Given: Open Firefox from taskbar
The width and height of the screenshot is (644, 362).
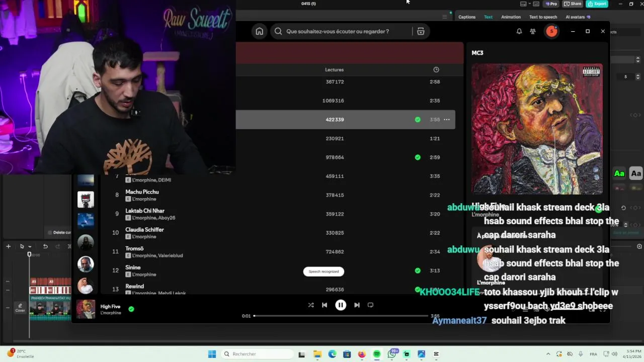Looking at the screenshot, I should click(362, 354).
